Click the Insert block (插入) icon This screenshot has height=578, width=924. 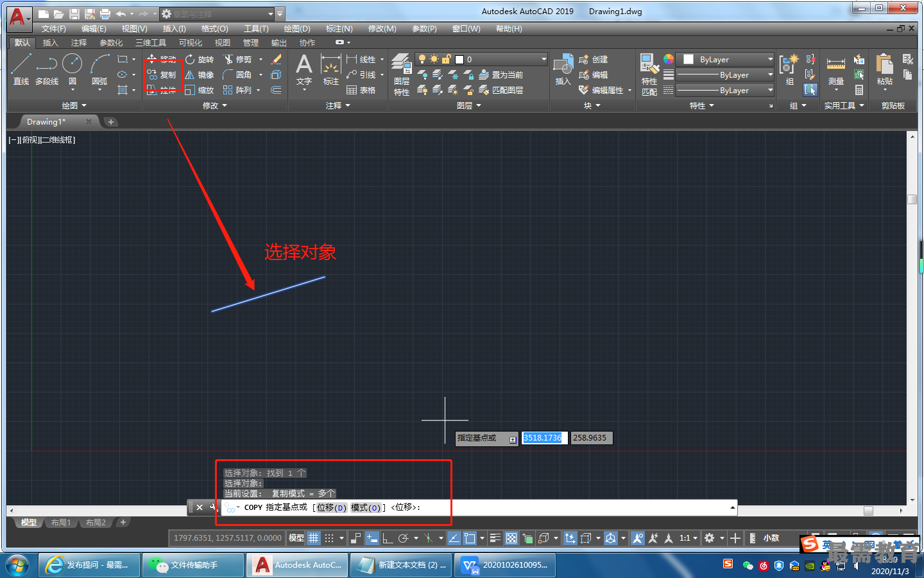click(x=563, y=69)
